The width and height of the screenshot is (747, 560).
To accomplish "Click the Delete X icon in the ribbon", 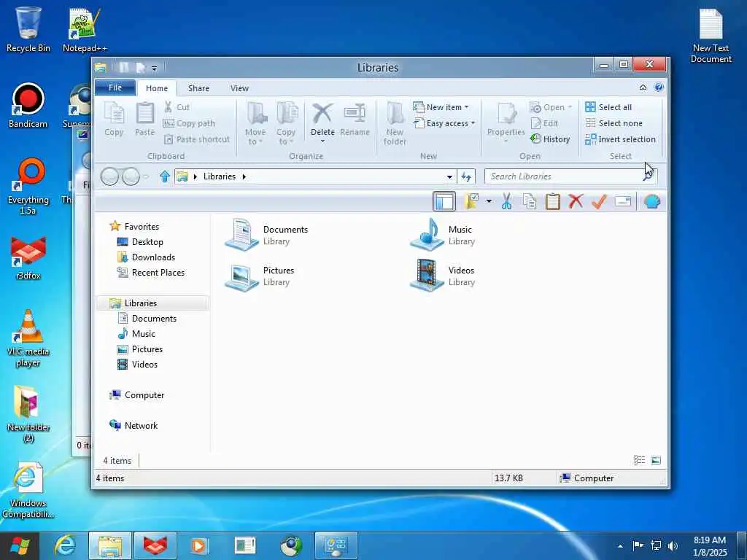I will 322,114.
